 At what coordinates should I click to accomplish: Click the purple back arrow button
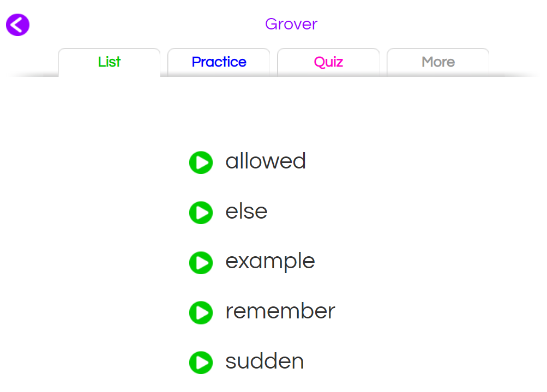click(17, 25)
